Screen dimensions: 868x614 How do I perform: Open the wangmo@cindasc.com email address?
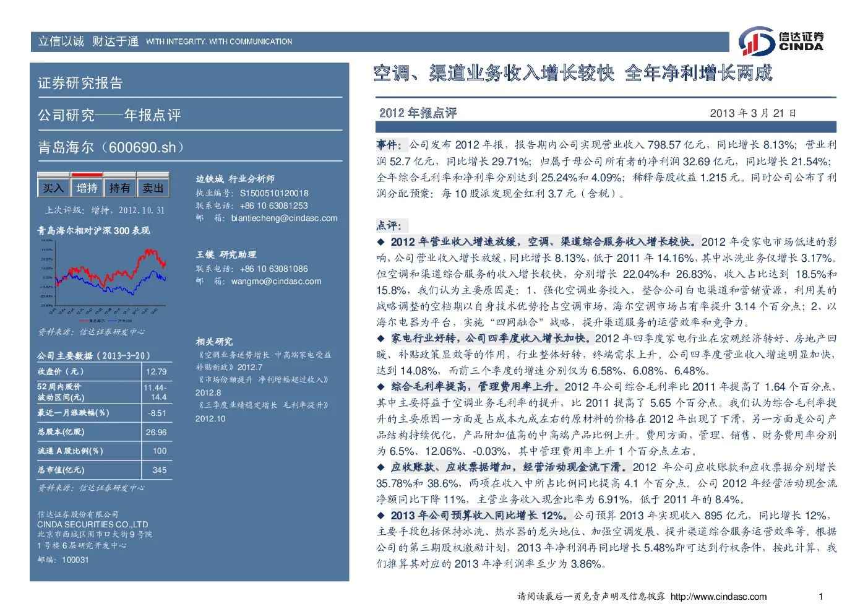pyautogui.click(x=277, y=281)
